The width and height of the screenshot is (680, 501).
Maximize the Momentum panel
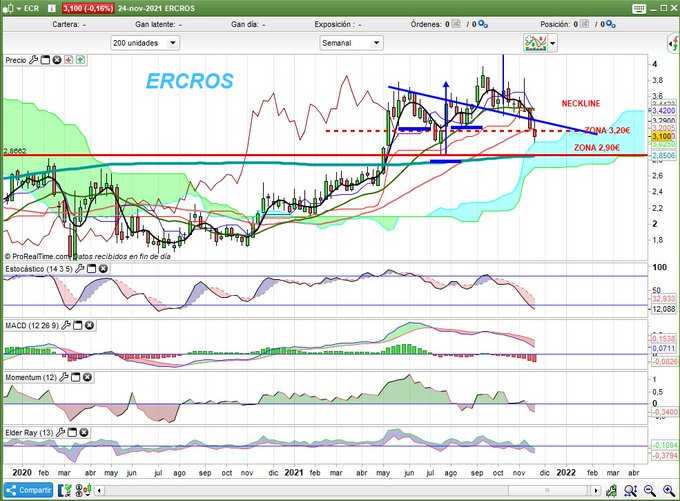click(75, 377)
